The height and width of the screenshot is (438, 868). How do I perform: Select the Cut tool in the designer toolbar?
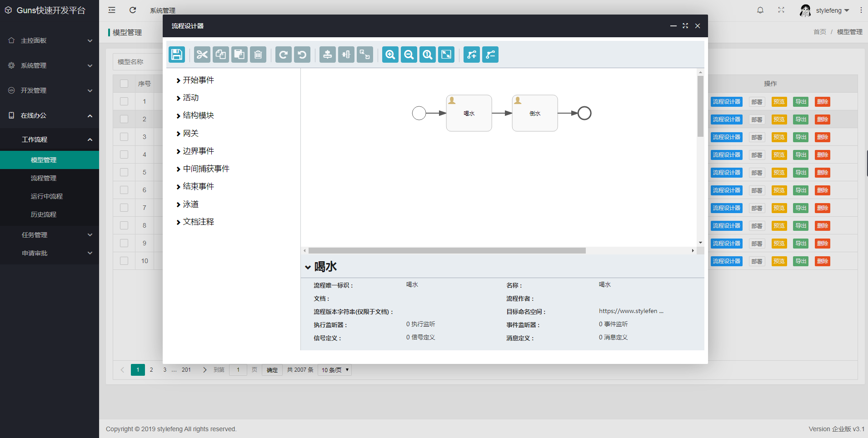click(202, 54)
